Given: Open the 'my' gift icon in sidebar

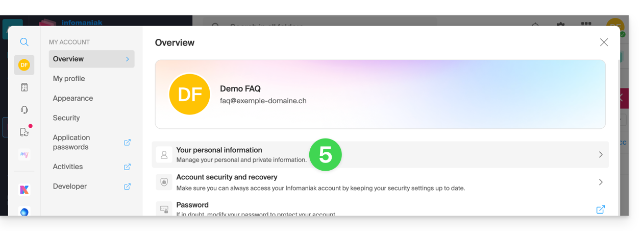Looking at the screenshot, I should click(x=24, y=154).
